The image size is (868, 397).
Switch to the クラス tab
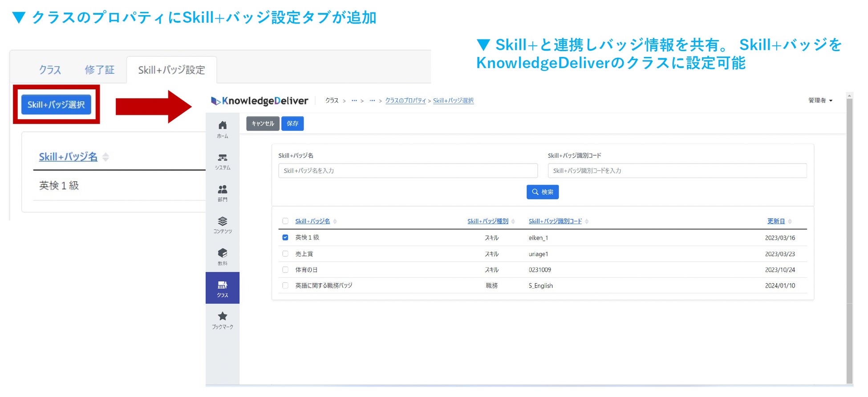coord(50,70)
